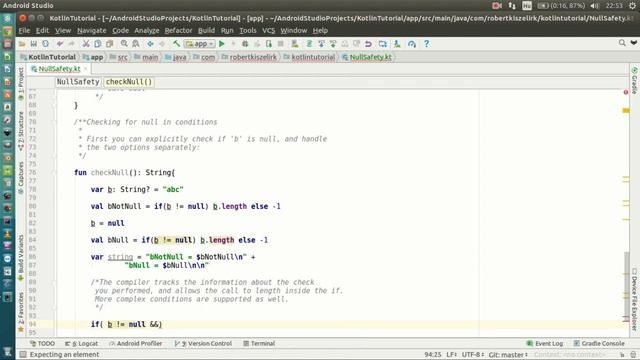This screenshot has width=640, height=360.
Task: Click the Search Everywhere magnifier icon
Action: (x=622, y=43)
